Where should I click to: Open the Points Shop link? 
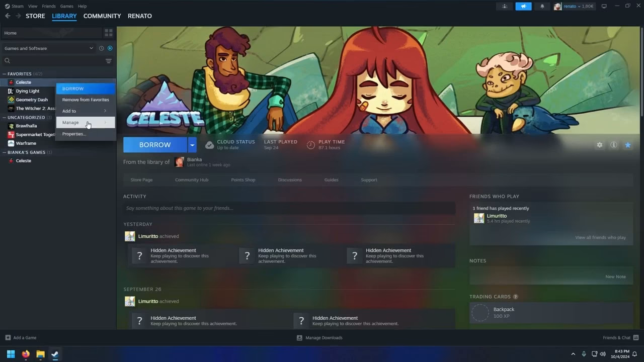pos(243,180)
